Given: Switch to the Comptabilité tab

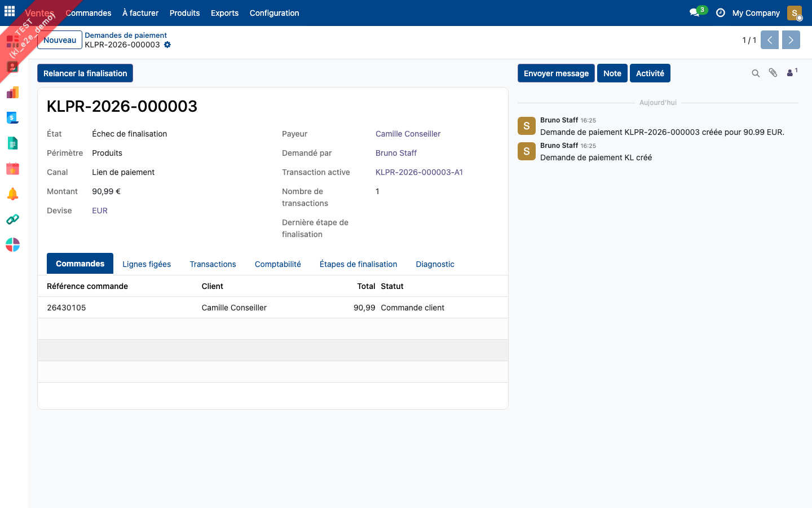Looking at the screenshot, I should tap(278, 264).
